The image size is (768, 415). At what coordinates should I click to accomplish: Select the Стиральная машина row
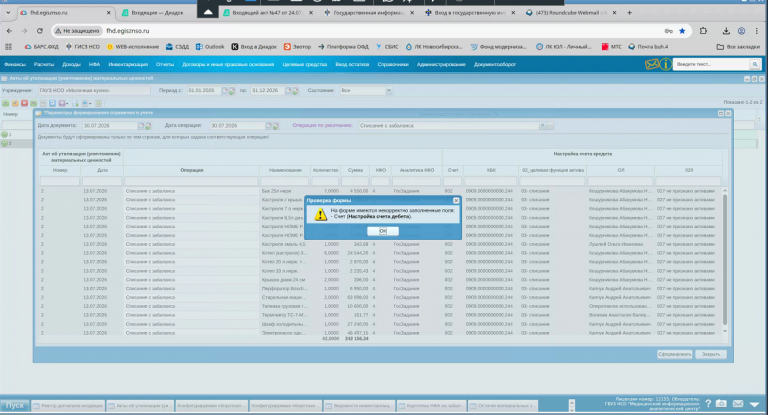(381, 297)
